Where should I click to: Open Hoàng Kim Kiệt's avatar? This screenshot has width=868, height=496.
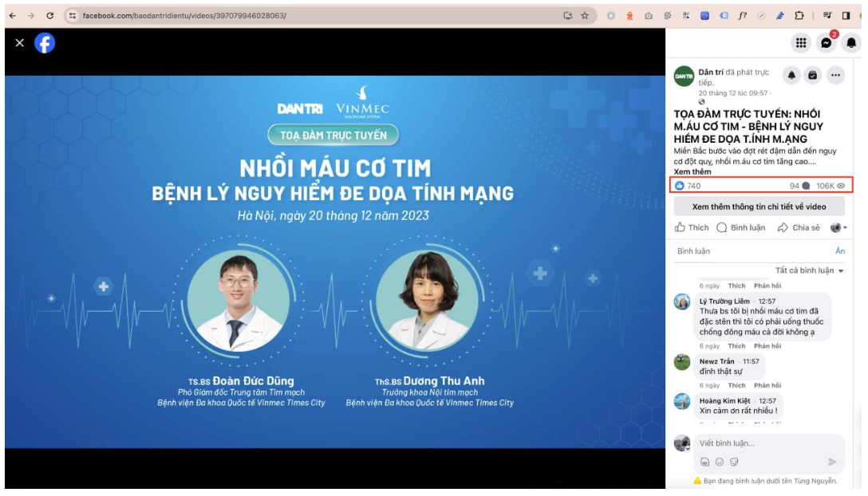pyautogui.click(x=682, y=401)
